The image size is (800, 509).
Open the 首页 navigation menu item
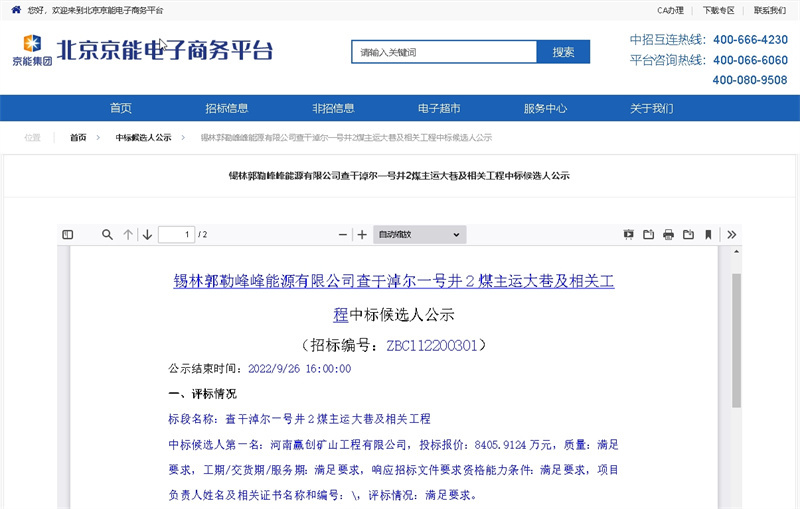point(121,108)
